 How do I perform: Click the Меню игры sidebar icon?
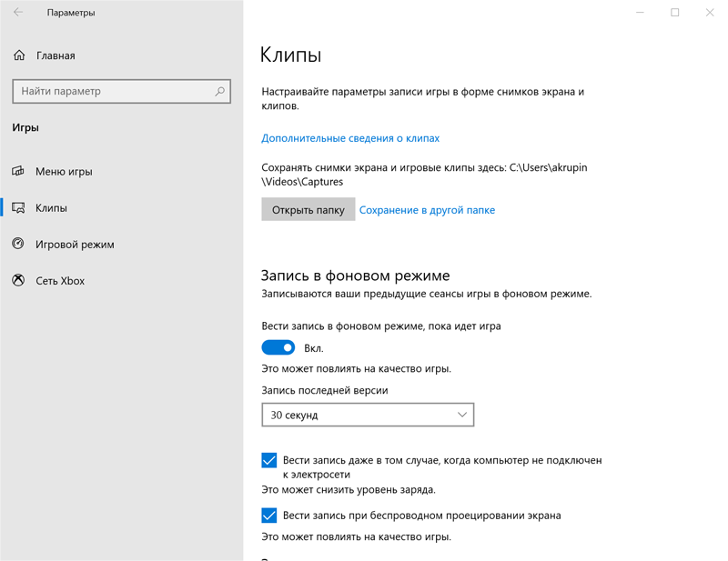pos(18,172)
